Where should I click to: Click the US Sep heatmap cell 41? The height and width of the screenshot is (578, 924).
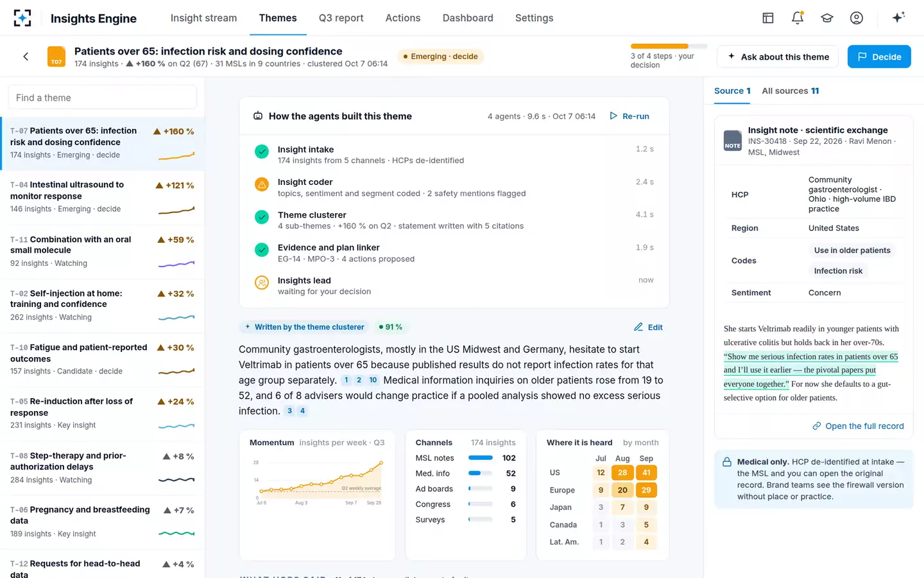[x=646, y=473]
